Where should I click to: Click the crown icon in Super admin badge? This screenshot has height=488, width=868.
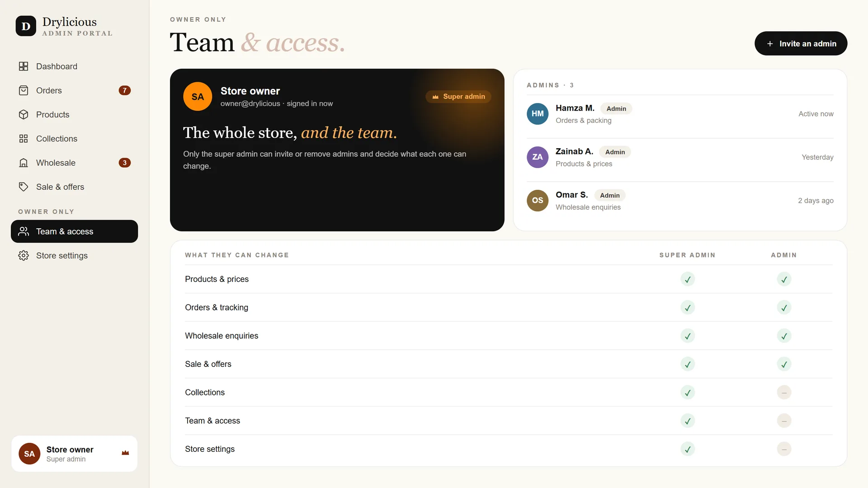tap(435, 97)
